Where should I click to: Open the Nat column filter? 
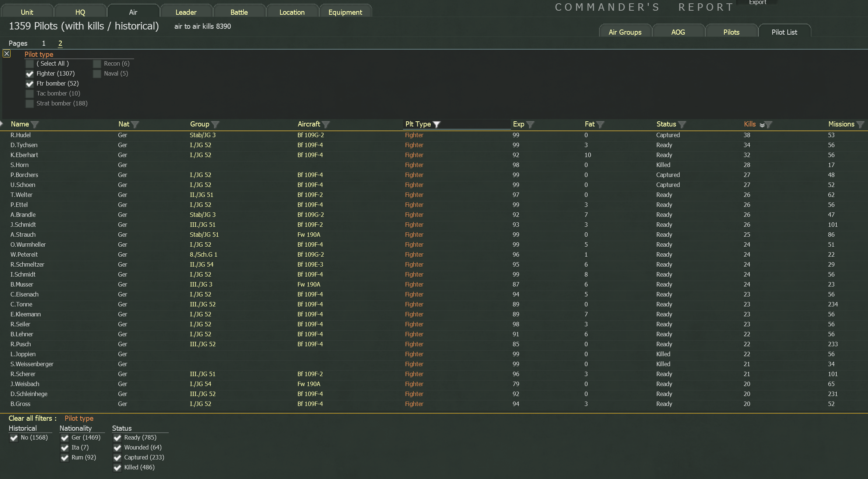pyautogui.click(x=136, y=124)
